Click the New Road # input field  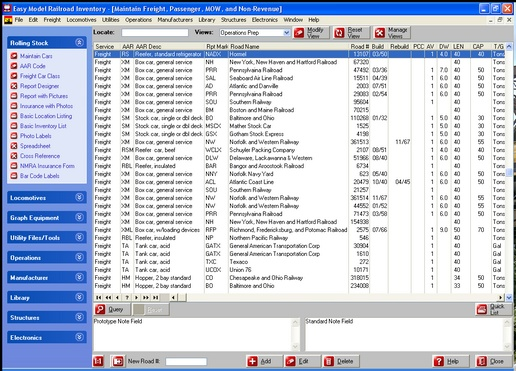point(186,361)
